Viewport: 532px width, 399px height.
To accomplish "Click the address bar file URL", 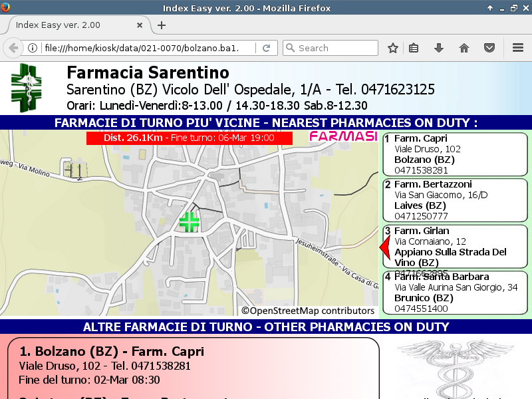I will (140, 48).
